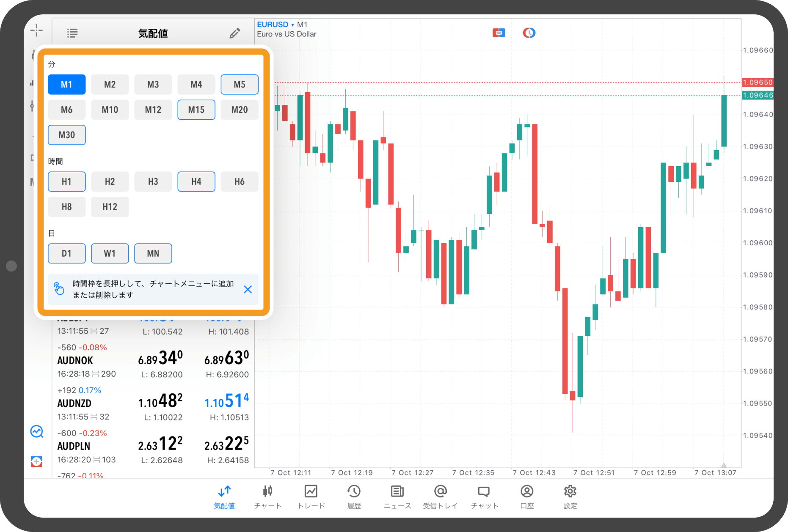
Task: Choose the M3 timeframe
Action: tap(153, 84)
